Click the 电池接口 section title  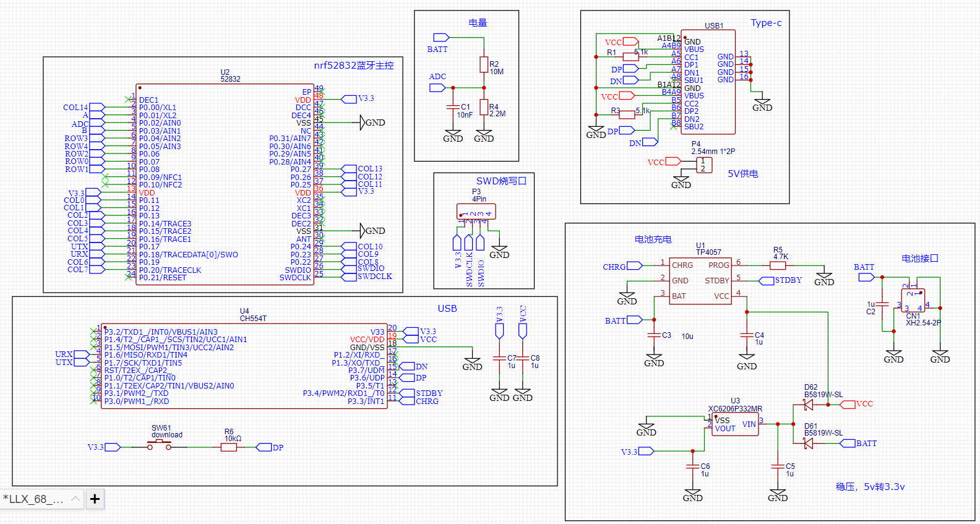(920, 259)
